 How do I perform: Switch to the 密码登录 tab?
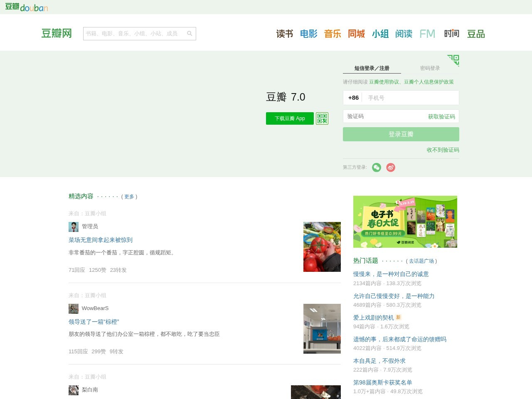[x=431, y=68]
